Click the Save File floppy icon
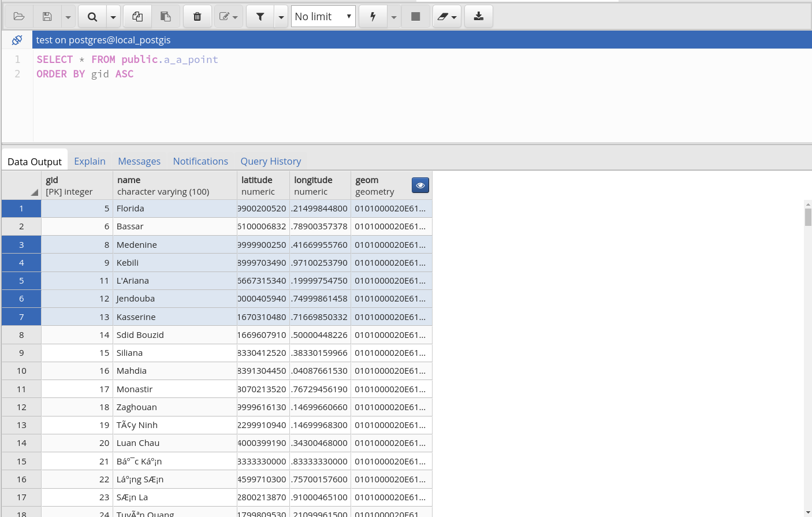Viewport: 812px width, 517px height. (47, 17)
